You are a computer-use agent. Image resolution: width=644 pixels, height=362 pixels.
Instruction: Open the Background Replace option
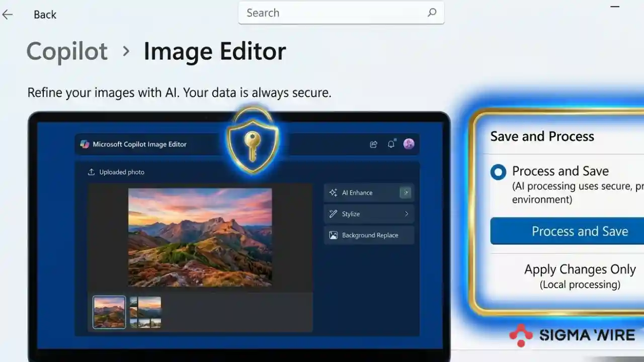tap(369, 235)
